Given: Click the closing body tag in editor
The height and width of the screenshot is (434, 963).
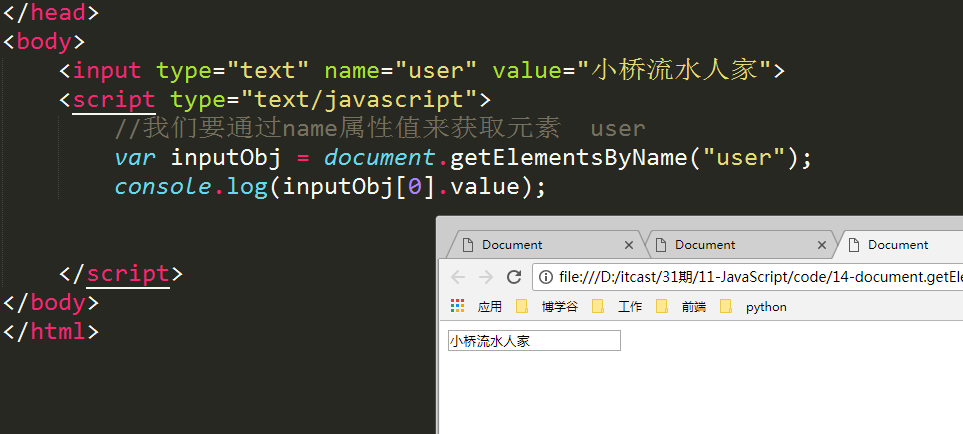Looking at the screenshot, I should (x=51, y=303).
